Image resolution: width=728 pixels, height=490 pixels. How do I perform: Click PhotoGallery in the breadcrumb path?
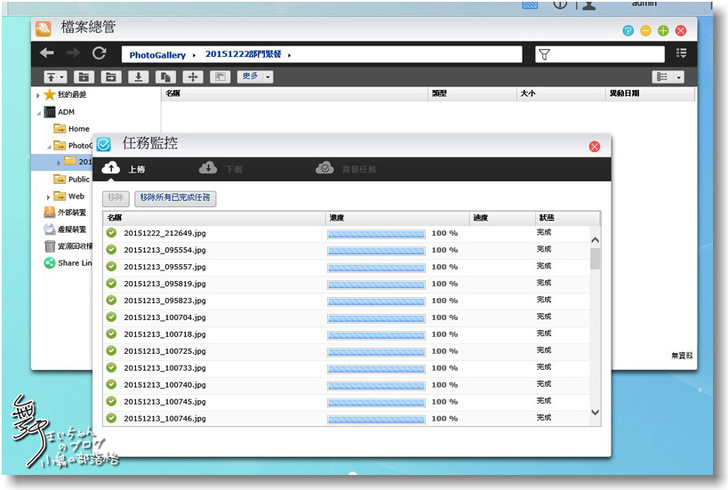point(159,54)
